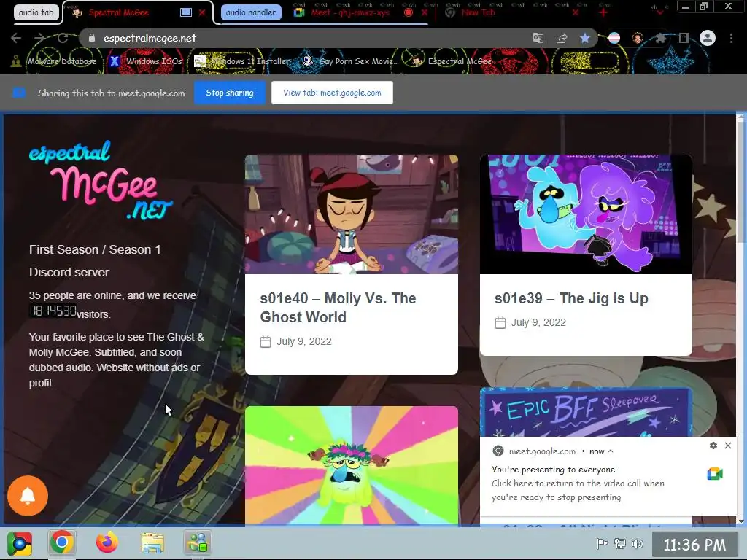Click the 11:36 PM taskbar clock
The width and height of the screenshot is (747, 560).
[x=694, y=545]
